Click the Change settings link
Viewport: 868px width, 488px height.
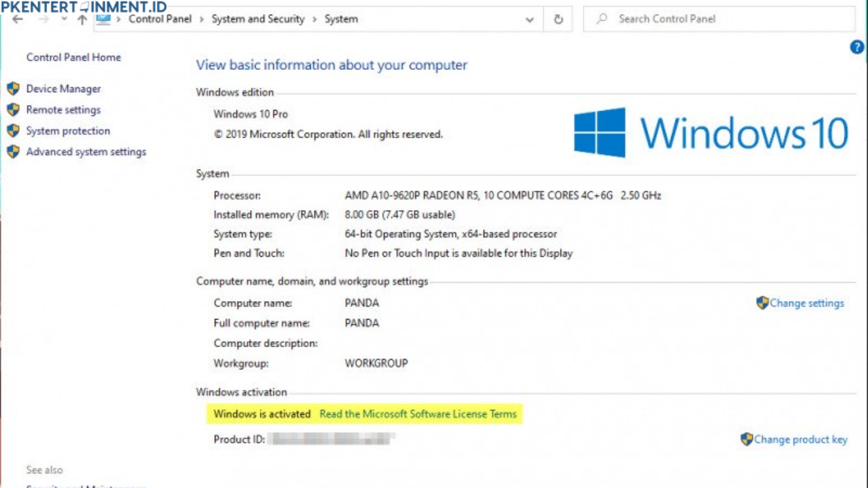[807, 303]
